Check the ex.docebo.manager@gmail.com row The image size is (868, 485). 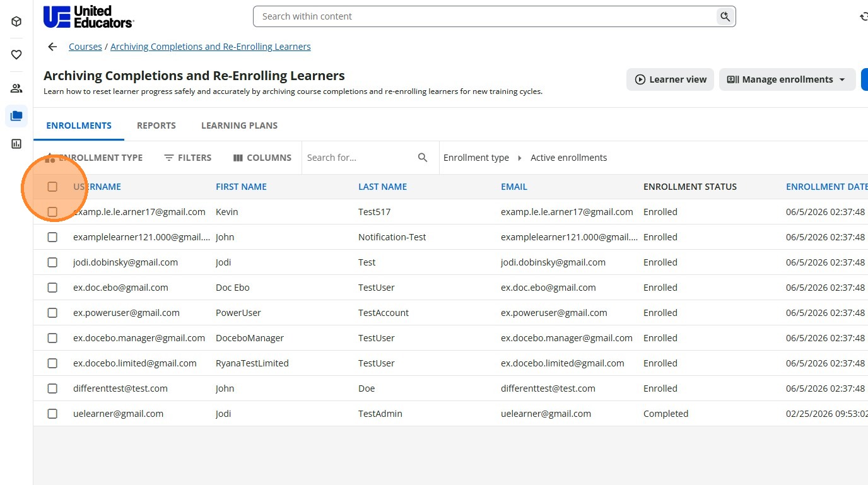pos(52,338)
